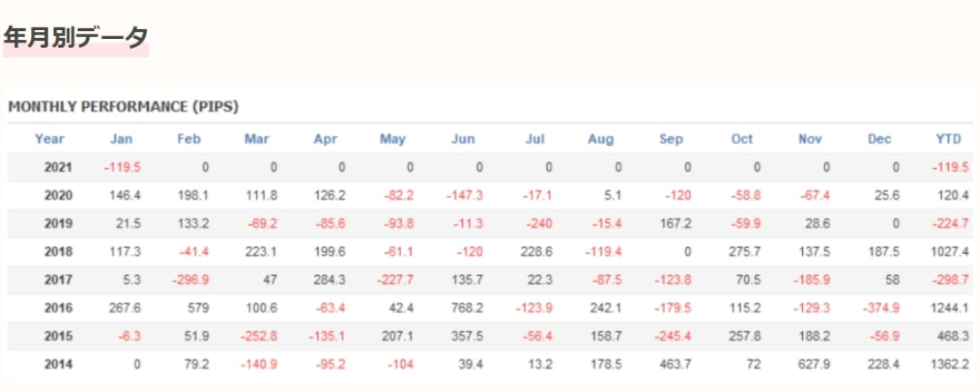Select the 2017 Feb value -296.9
The height and width of the screenshot is (392, 980).
coord(191,279)
